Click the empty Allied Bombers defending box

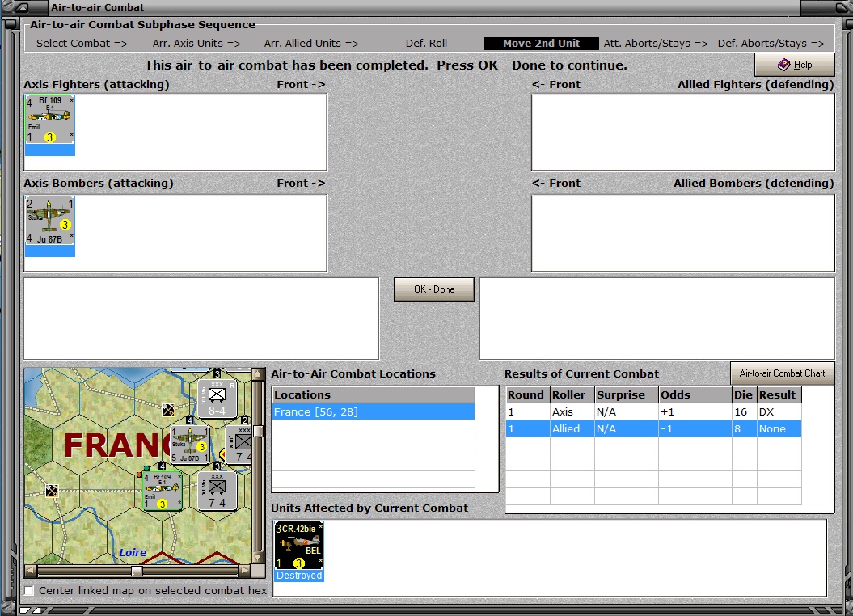coord(682,233)
